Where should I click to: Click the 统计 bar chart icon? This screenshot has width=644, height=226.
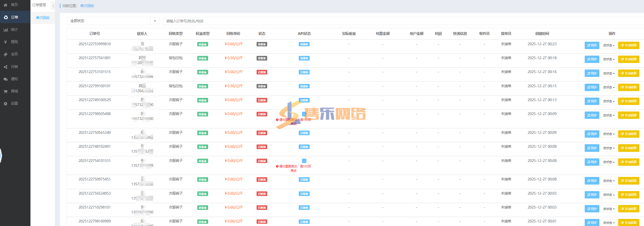5,30
